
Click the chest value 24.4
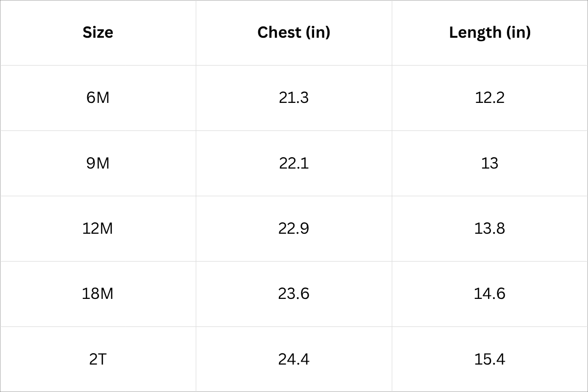pos(294,359)
